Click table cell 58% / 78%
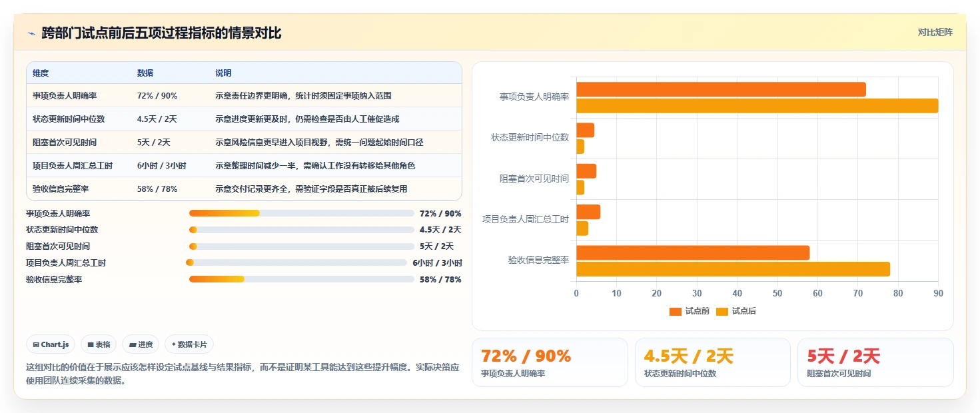The image size is (980, 413). point(157,189)
